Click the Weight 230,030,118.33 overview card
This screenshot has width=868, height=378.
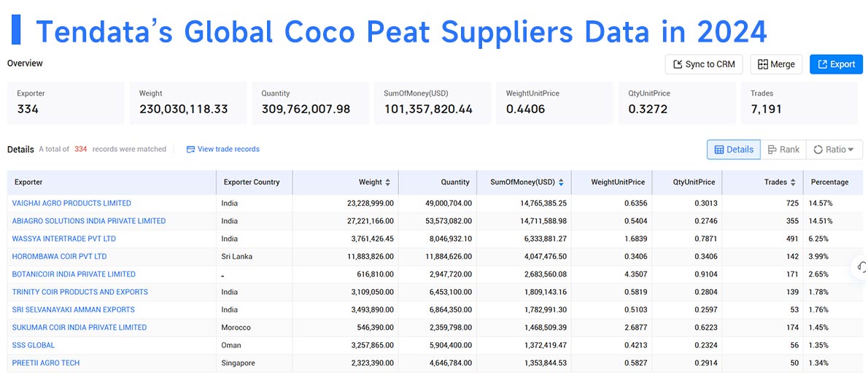[x=188, y=103]
